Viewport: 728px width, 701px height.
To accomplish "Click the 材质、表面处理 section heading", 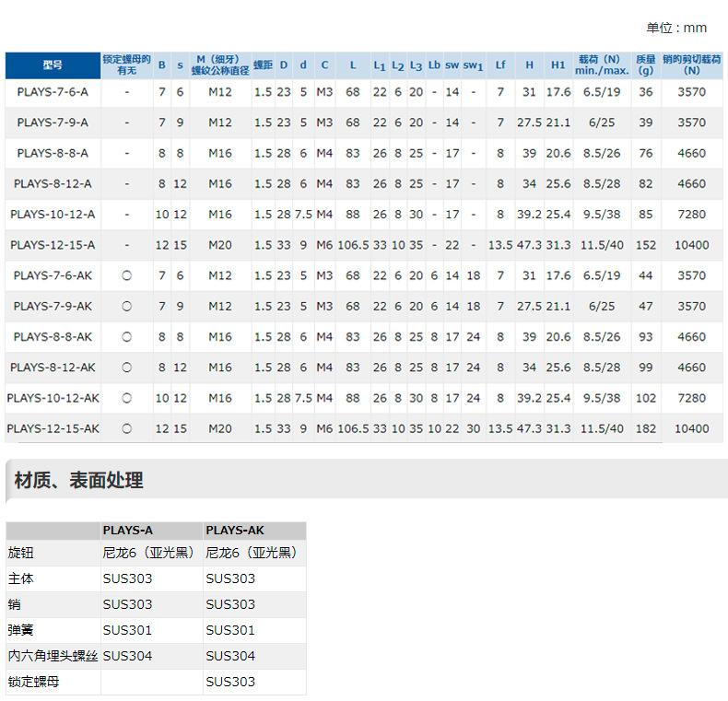I will (79, 480).
